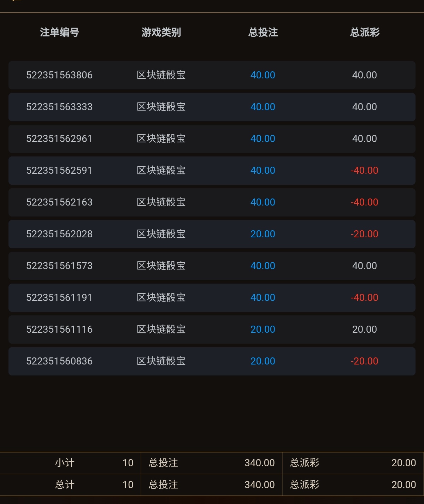Open bet record 522351561116

(x=59, y=330)
